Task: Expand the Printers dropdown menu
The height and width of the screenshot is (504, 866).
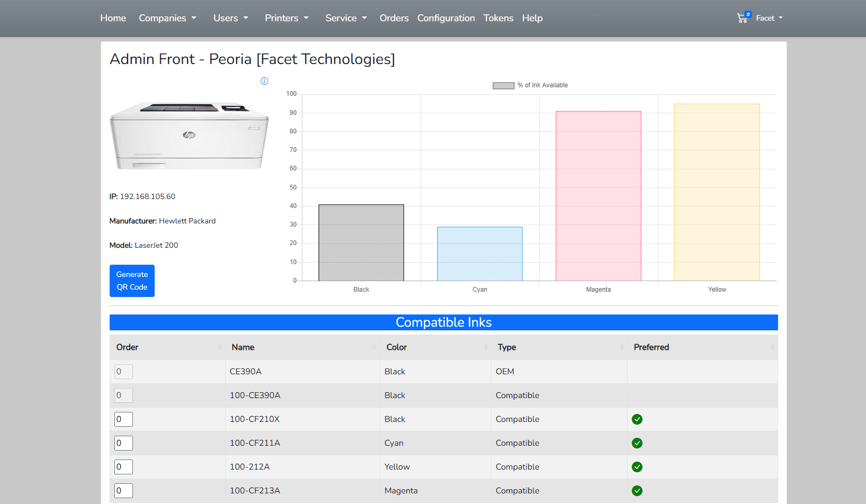Action: (287, 18)
